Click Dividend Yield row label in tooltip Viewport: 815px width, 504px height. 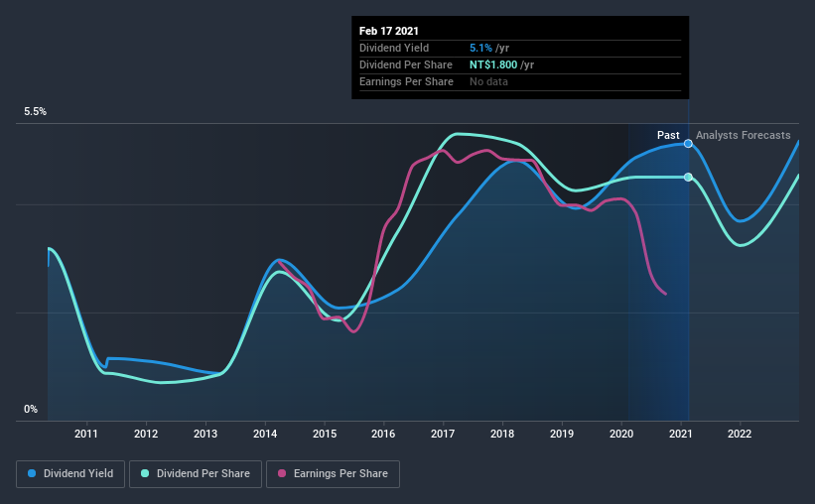pyautogui.click(x=394, y=48)
